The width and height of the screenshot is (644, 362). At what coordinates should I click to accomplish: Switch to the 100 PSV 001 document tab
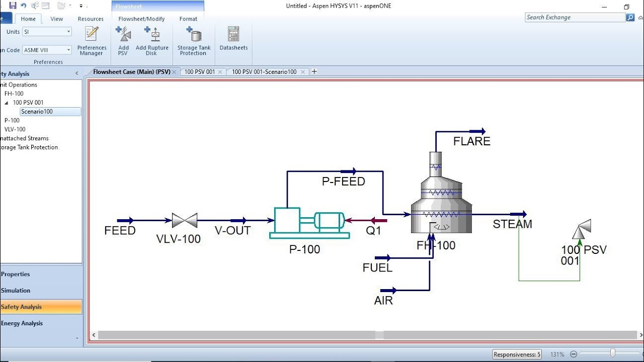[200, 72]
